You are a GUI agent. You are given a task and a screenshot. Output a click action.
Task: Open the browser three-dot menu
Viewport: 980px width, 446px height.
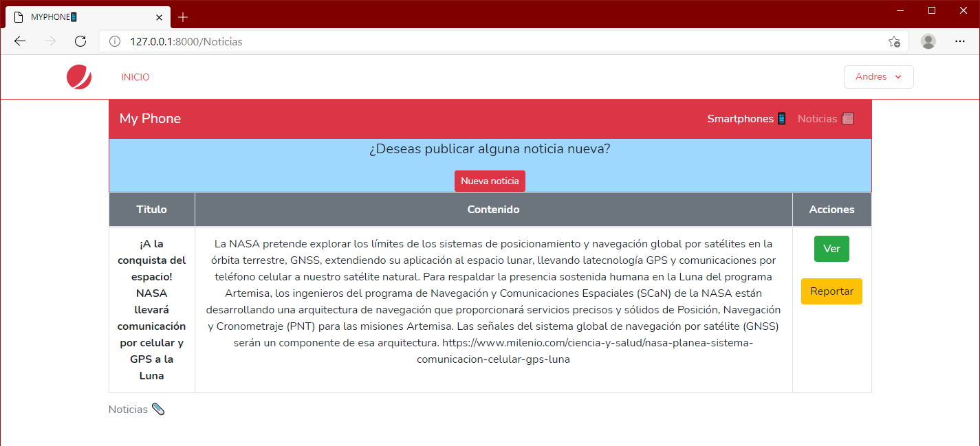pyautogui.click(x=960, y=41)
